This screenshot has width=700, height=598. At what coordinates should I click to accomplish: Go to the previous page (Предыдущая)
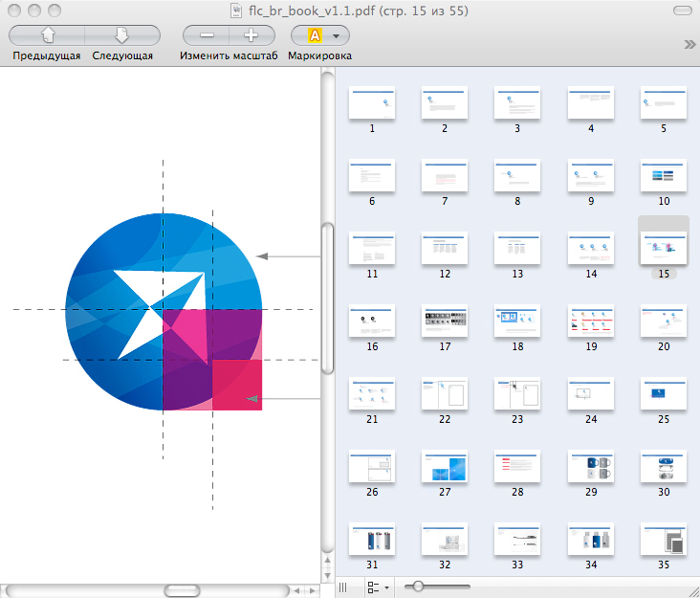click(x=47, y=35)
